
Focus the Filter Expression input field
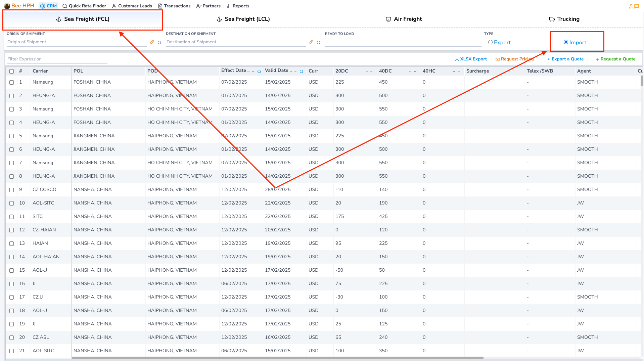point(57,59)
